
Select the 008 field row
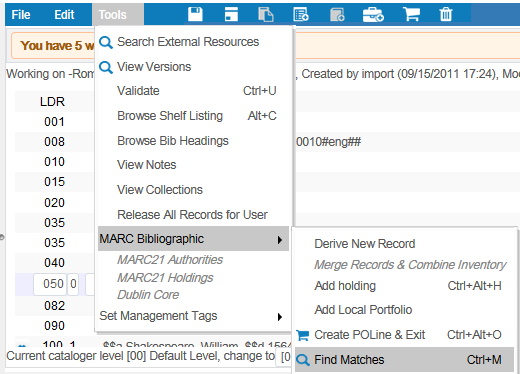point(54,142)
